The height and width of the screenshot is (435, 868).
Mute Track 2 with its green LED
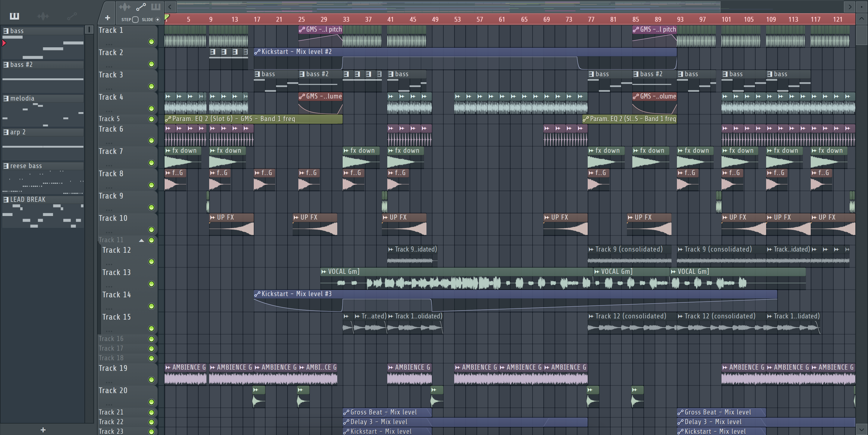click(152, 64)
